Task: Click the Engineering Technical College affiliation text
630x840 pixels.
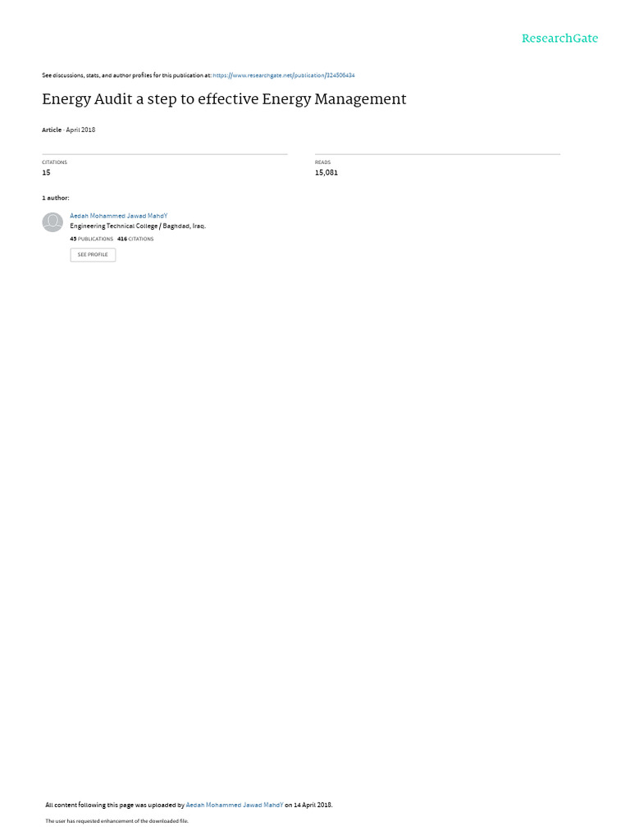Action: coord(138,226)
